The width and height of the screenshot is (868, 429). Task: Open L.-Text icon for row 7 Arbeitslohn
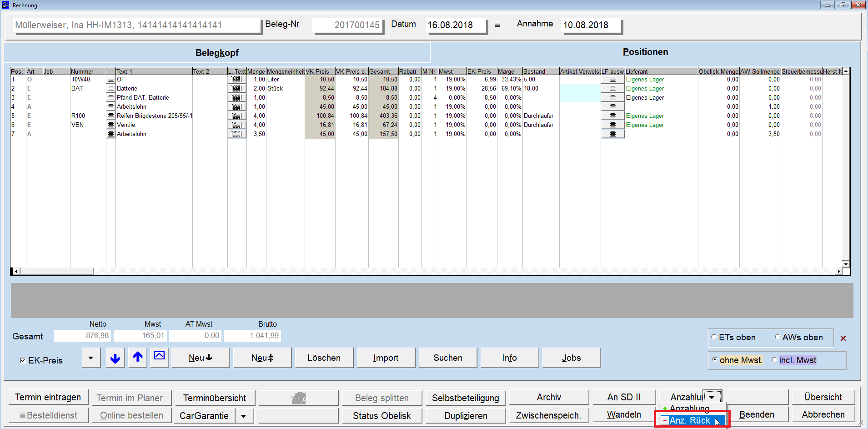click(236, 134)
